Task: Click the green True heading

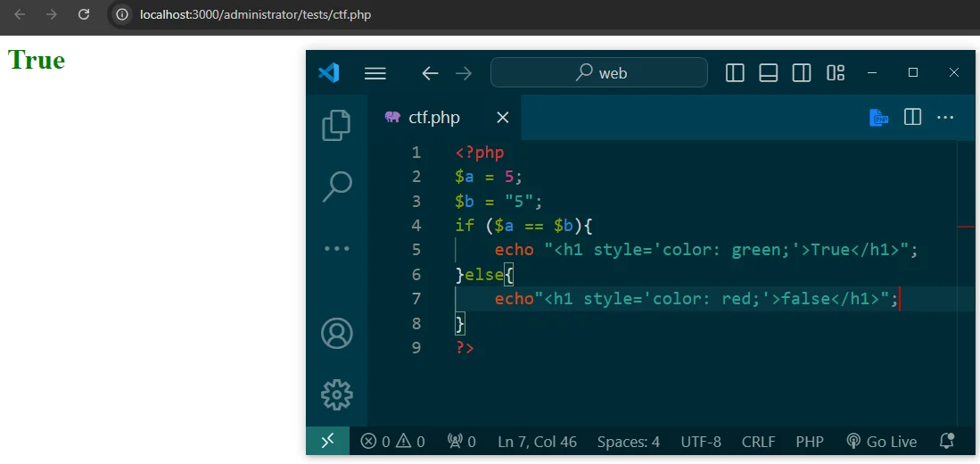Action: point(37,60)
